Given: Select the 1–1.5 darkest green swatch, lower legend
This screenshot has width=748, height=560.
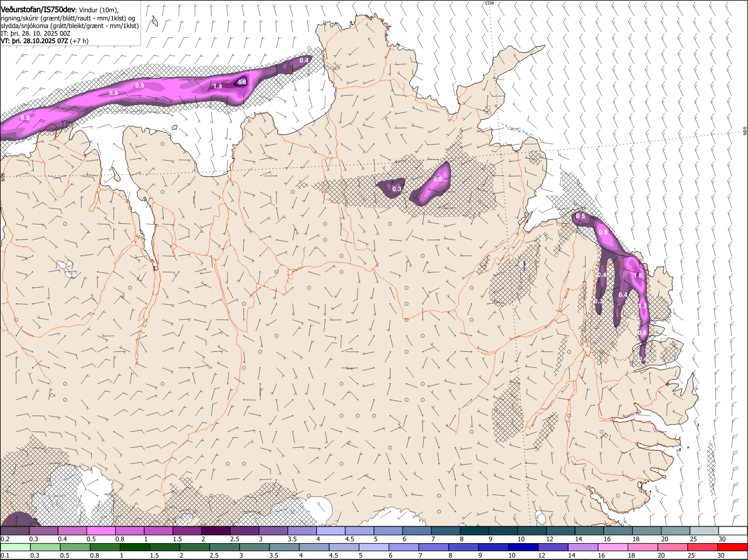Looking at the screenshot, I should point(135,547).
